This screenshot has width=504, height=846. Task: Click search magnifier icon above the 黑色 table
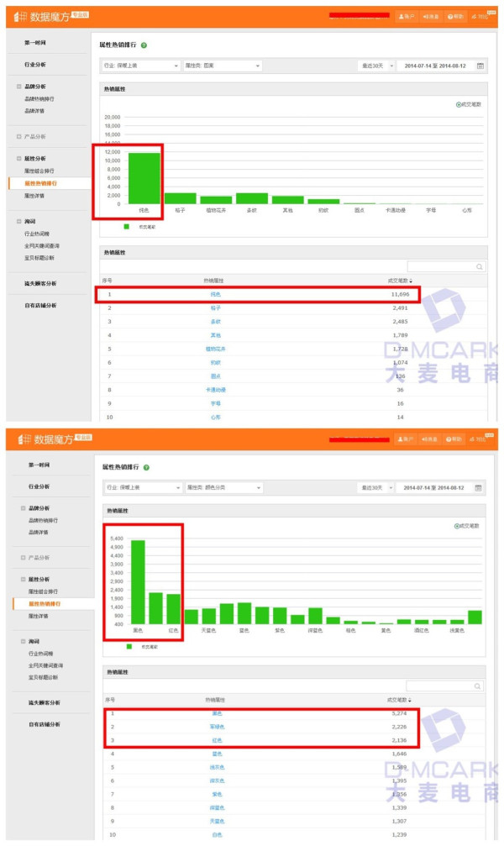coord(478,686)
